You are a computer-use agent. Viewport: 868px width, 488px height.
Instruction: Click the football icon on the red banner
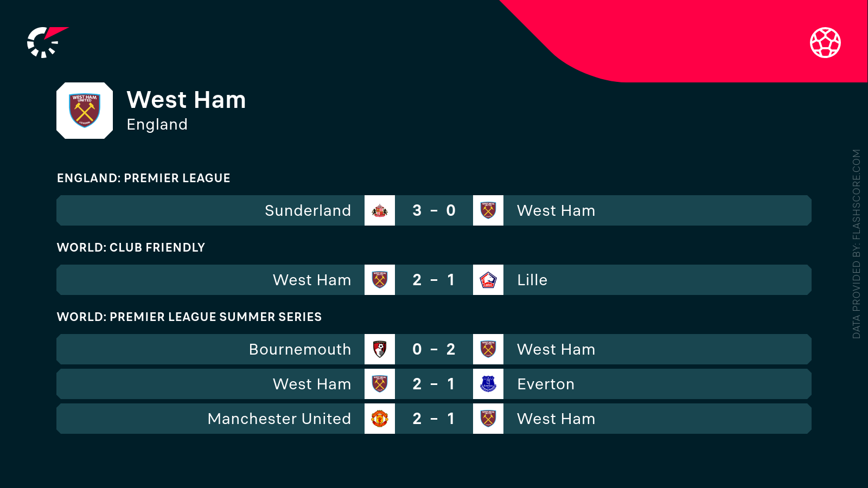tap(825, 42)
